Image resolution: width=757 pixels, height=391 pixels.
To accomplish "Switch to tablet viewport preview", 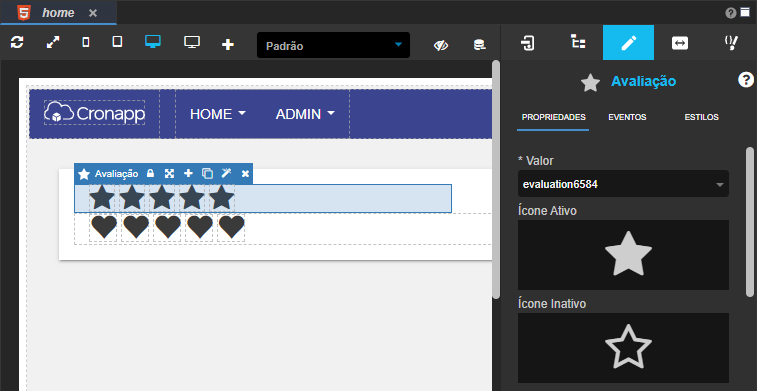I will click(x=117, y=42).
